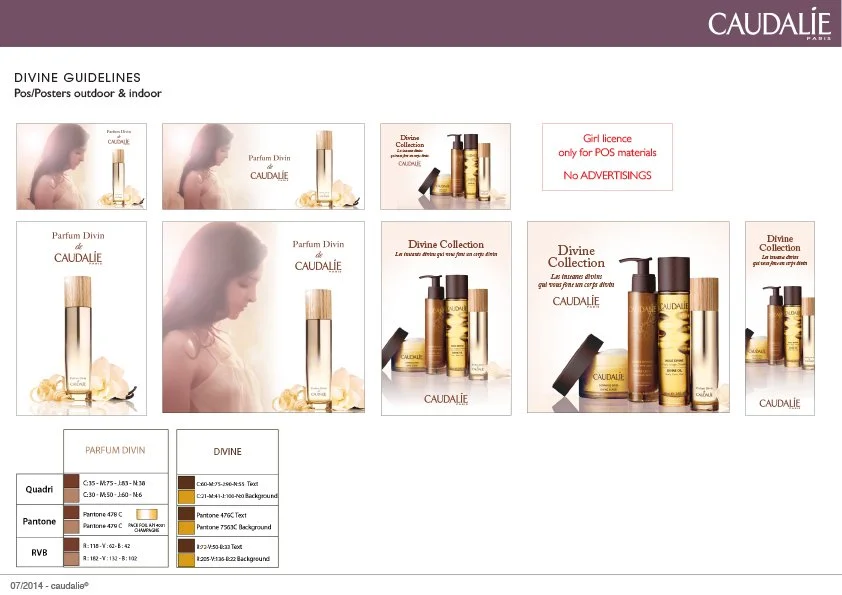Click the 'C:35 - M:75 - J:83 - N:38' value

(114, 483)
